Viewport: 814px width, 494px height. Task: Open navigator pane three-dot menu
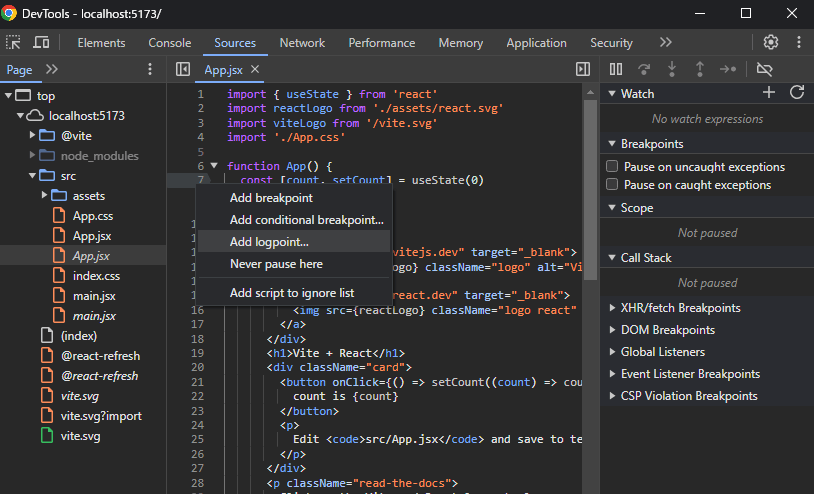coord(150,69)
